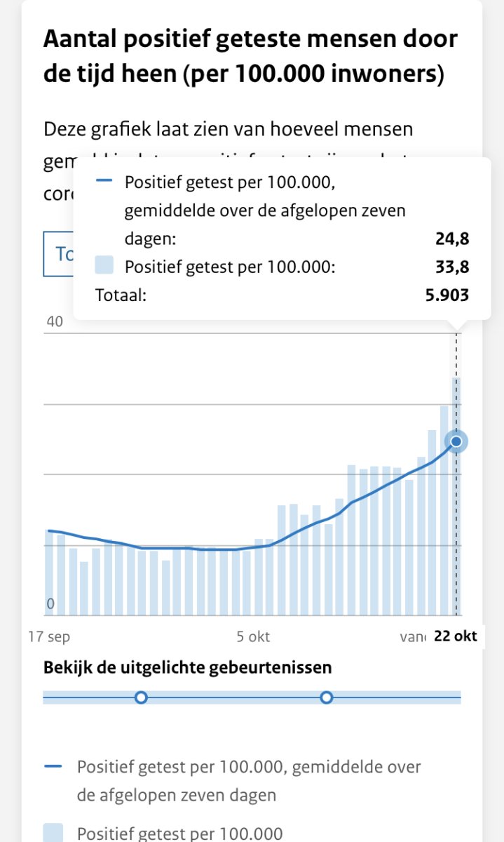This screenshot has width=504, height=842.
Task: Click the events timeline track between the markers
Action: [233, 697]
